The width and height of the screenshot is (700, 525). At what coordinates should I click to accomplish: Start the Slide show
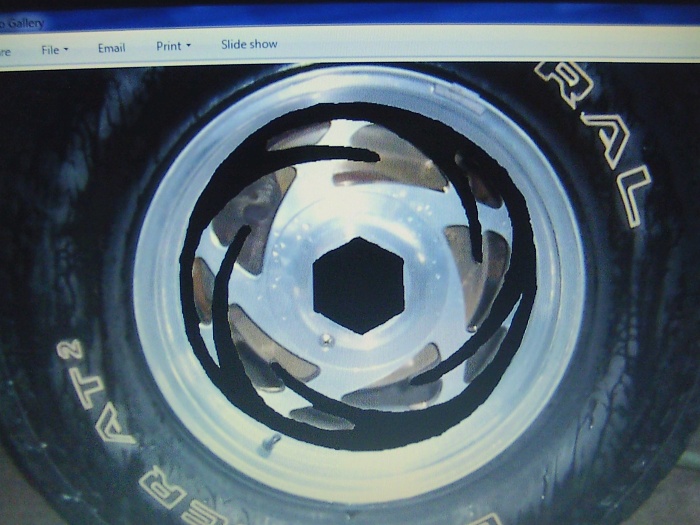(249, 44)
